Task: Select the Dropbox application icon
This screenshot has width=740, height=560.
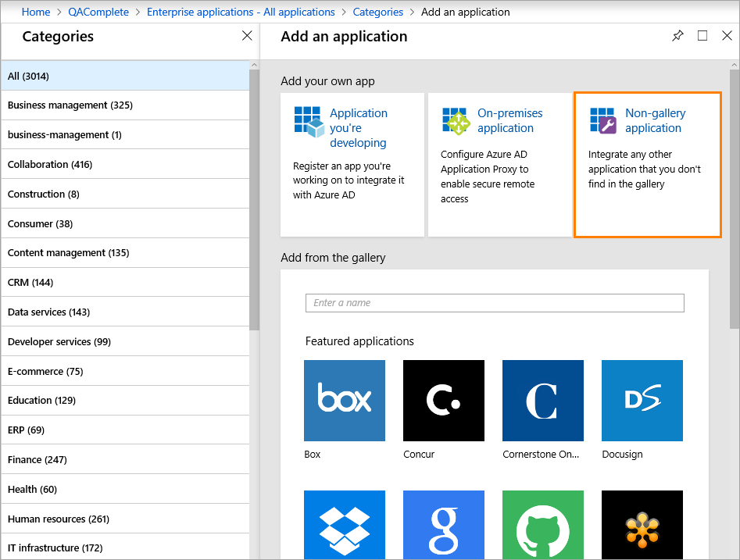Action: [x=344, y=523]
